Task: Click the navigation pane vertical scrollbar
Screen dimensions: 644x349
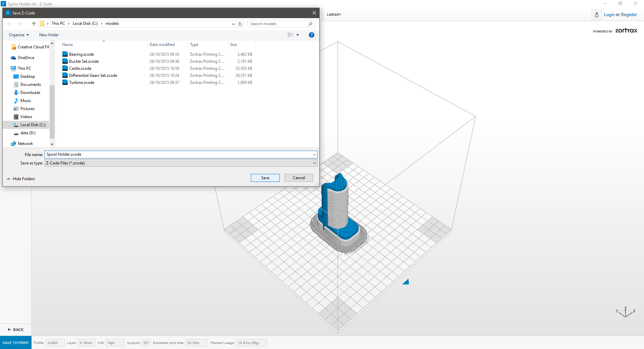Action: tap(52, 111)
